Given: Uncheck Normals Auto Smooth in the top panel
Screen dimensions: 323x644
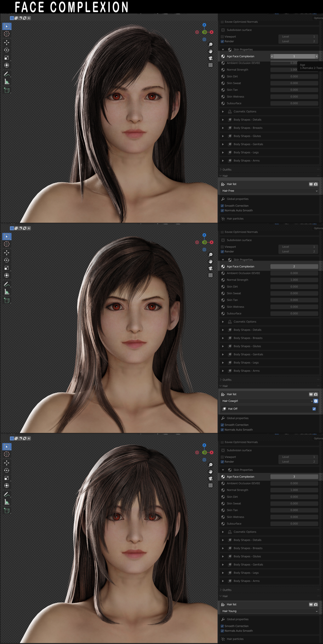Looking at the screenshot, I should pos(222,210).
